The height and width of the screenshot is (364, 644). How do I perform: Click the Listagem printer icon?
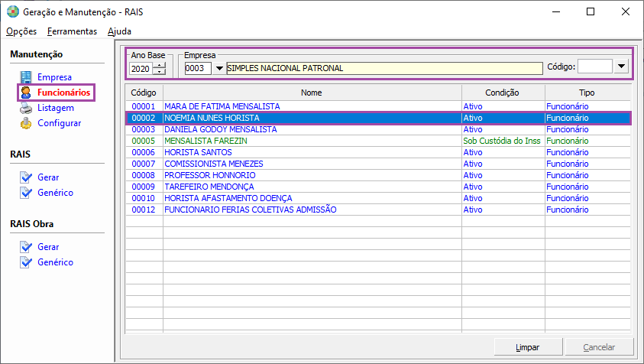[x=26, y=108]
